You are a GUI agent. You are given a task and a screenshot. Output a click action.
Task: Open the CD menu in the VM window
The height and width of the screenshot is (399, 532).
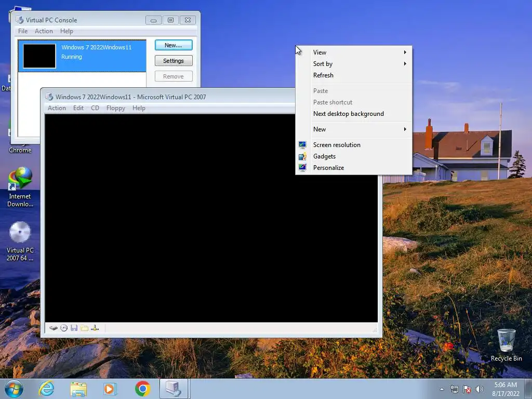click(x=95, y=108)
